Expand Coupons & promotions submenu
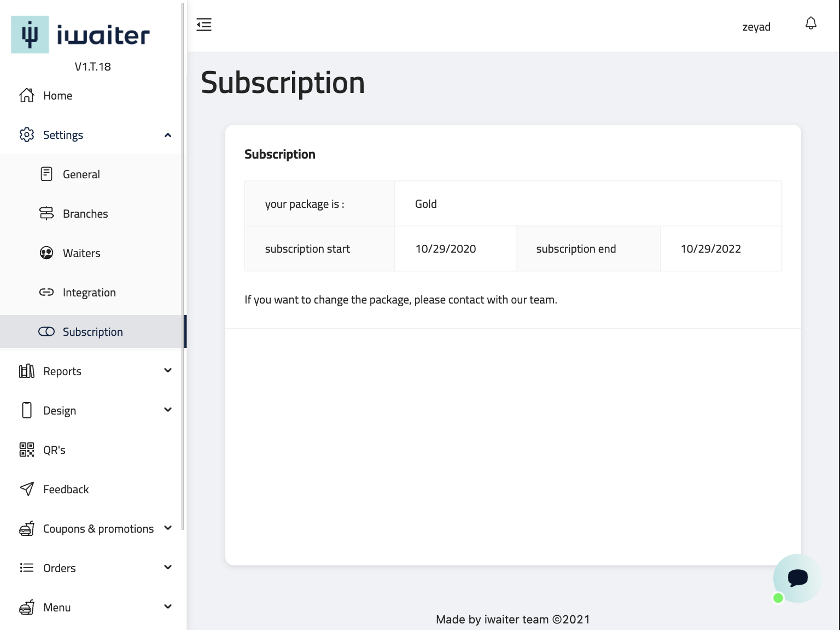 (168, 528)
